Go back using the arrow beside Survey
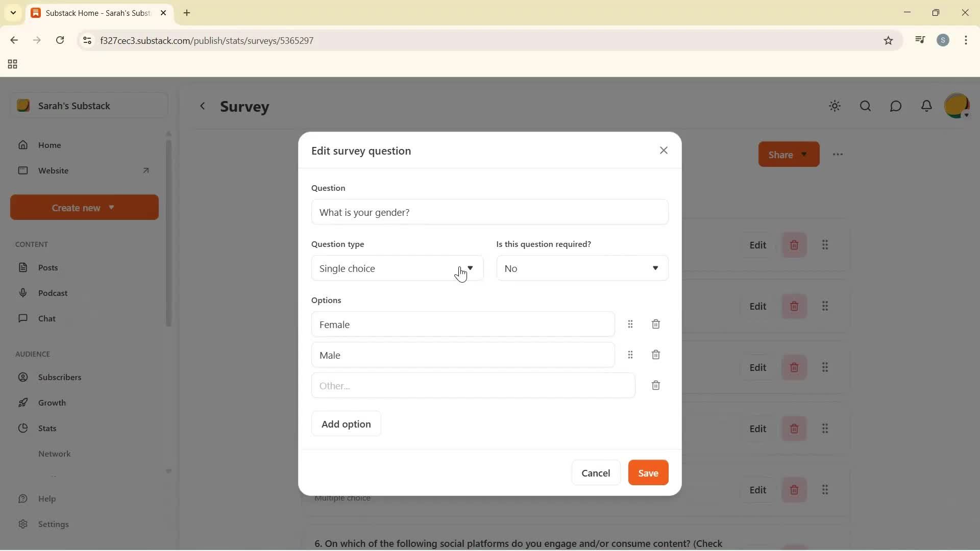Screen dimensions: 980x551 203,106
